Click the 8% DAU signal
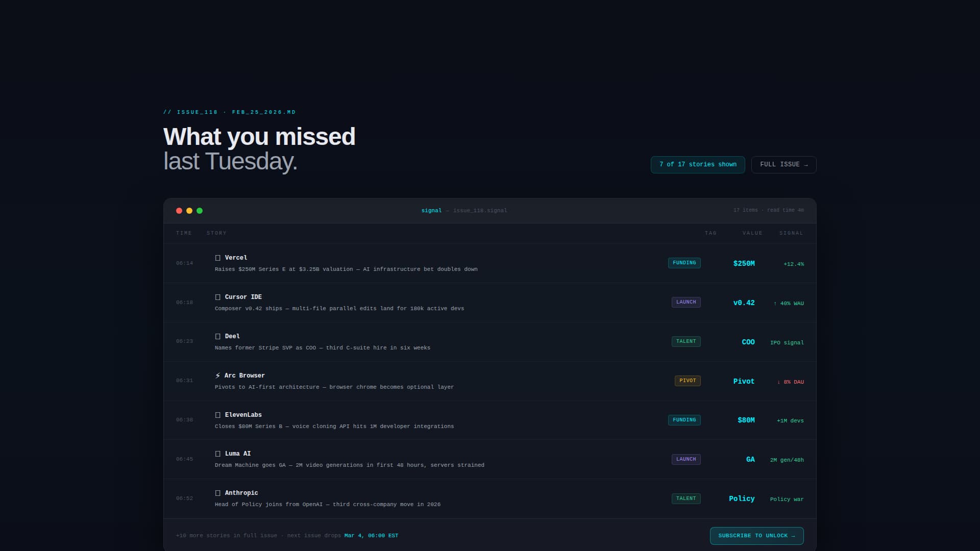The height and width of the screenshot is (551, 980). [790, 382]
